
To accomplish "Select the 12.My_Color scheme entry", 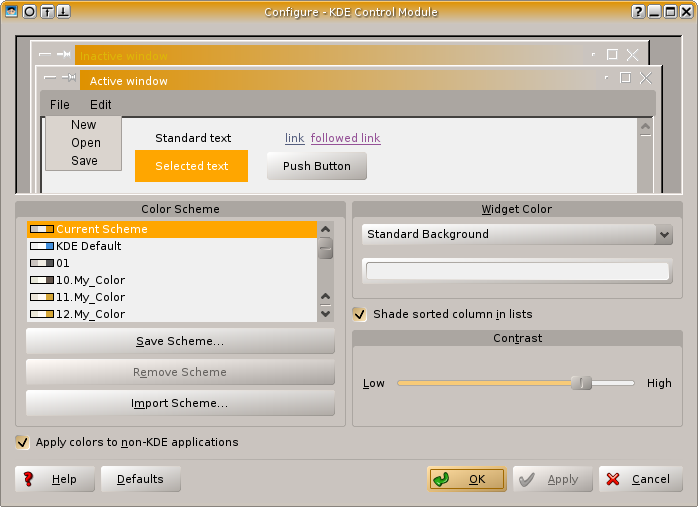I will click(172, 314).
